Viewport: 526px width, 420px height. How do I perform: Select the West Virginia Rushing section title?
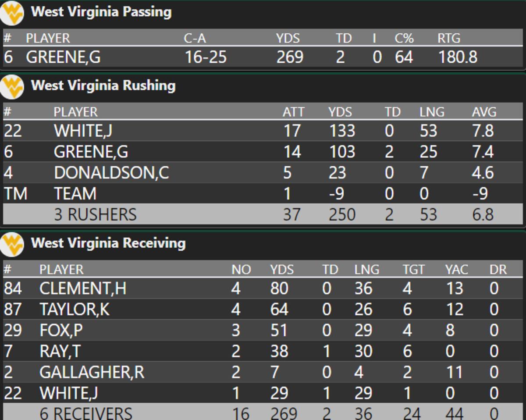[x=103, y=85]
